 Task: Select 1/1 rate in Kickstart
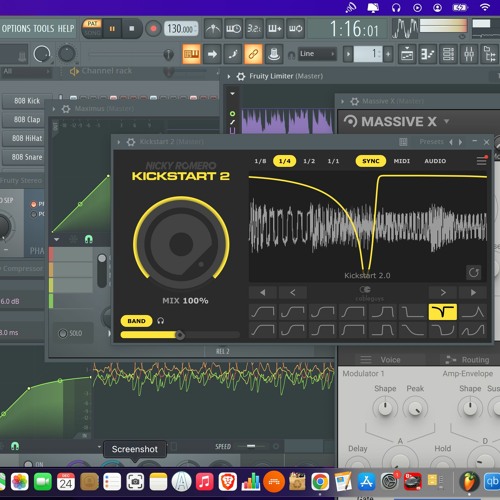333,161
